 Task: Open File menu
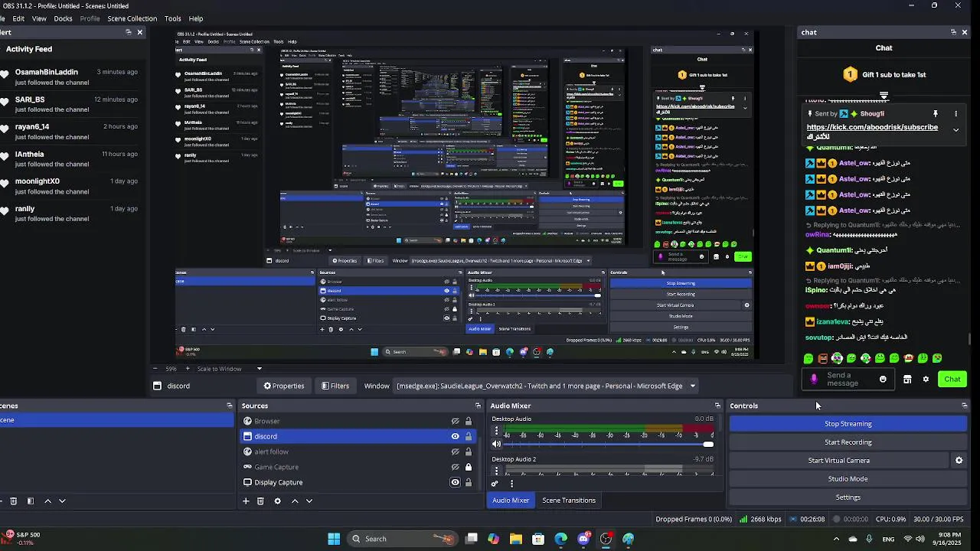[x=2, y=18]
